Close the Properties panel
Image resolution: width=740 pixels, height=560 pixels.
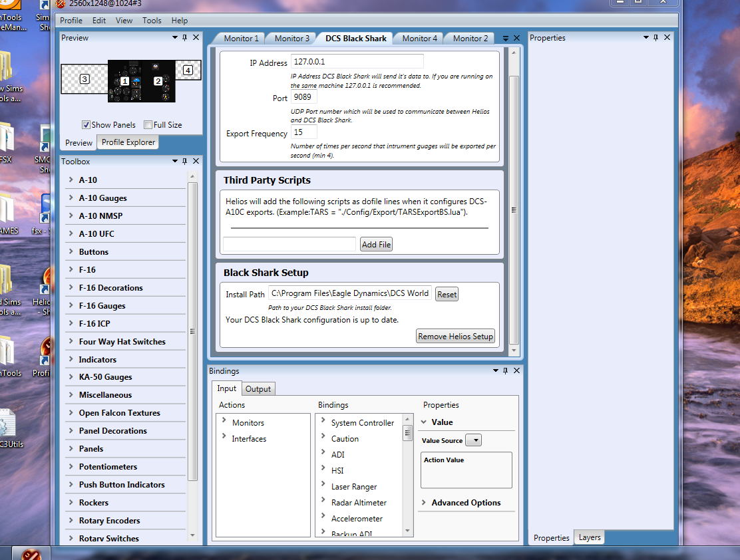(667, 37)
